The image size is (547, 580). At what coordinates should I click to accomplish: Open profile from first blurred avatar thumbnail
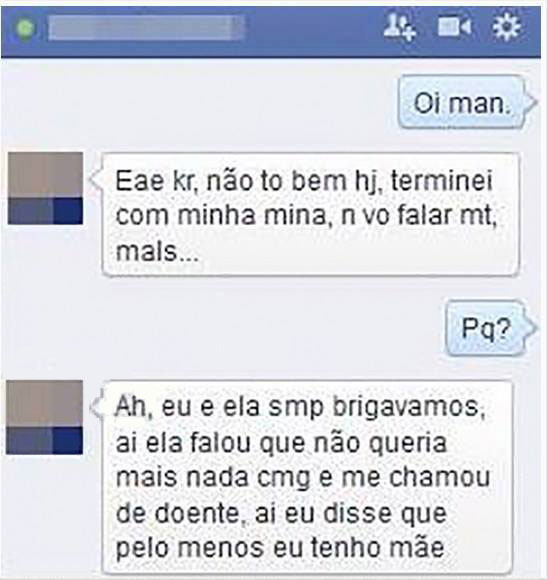coord(45,188)
